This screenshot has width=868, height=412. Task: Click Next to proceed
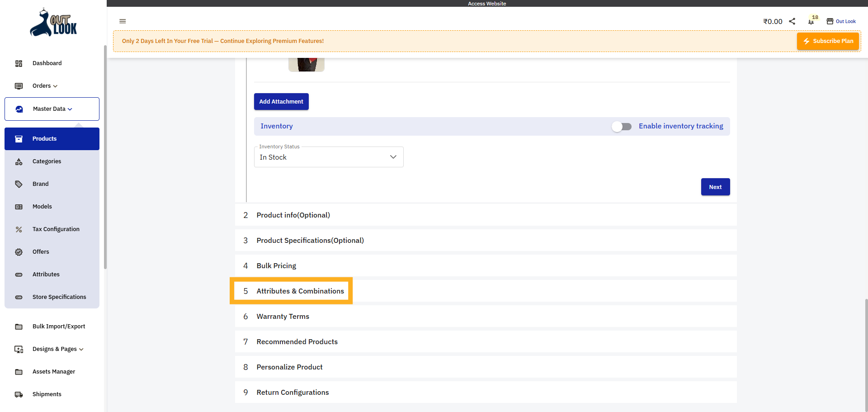[x=715, y=187]
